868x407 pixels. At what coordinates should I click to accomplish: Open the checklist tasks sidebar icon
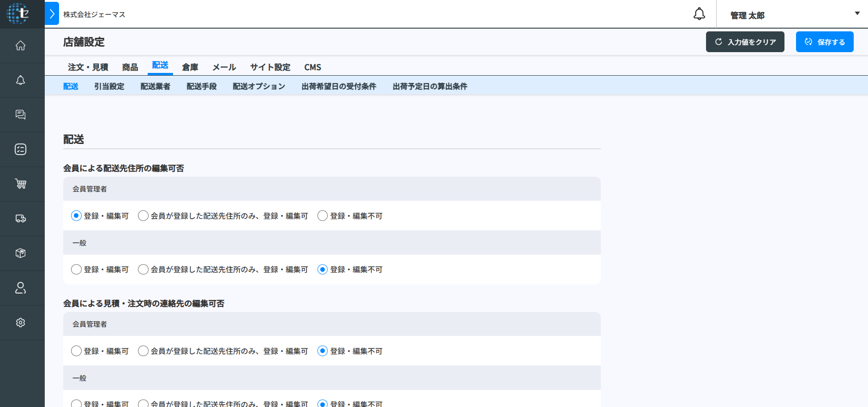[x=20, y=150]
